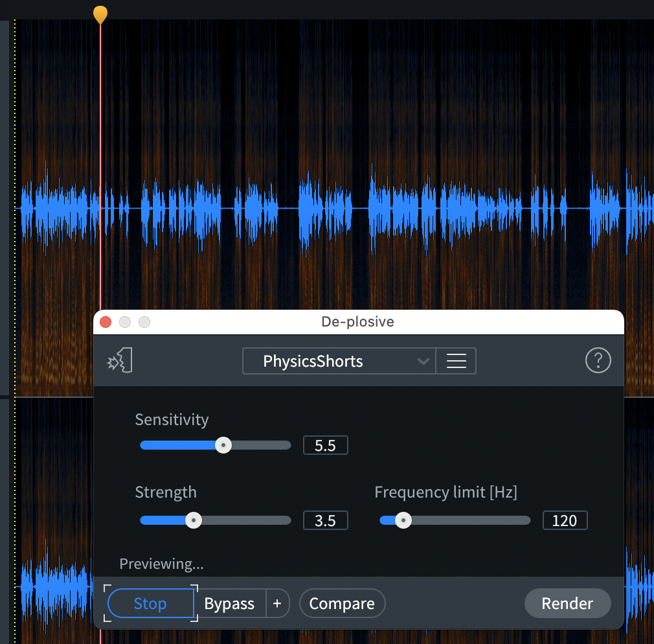The image size is (654, 644).
Task: Select the Strength value field showing 3.5
Action: (325, 521)
